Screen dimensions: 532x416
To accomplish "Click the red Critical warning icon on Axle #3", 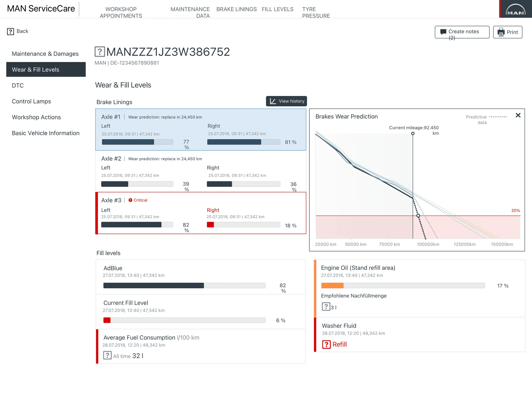I will (130, 200).
